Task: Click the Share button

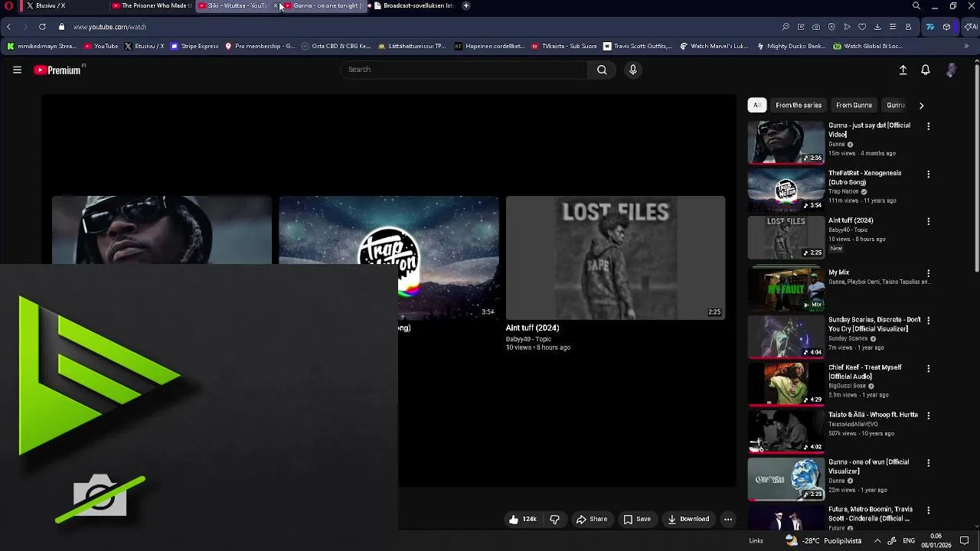Action: pyautogui.click(x=592, y=519)
